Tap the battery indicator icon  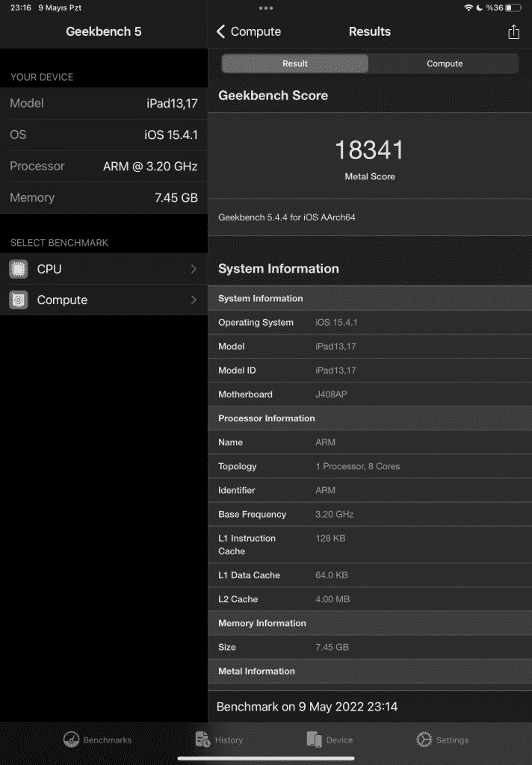point(514,7)
